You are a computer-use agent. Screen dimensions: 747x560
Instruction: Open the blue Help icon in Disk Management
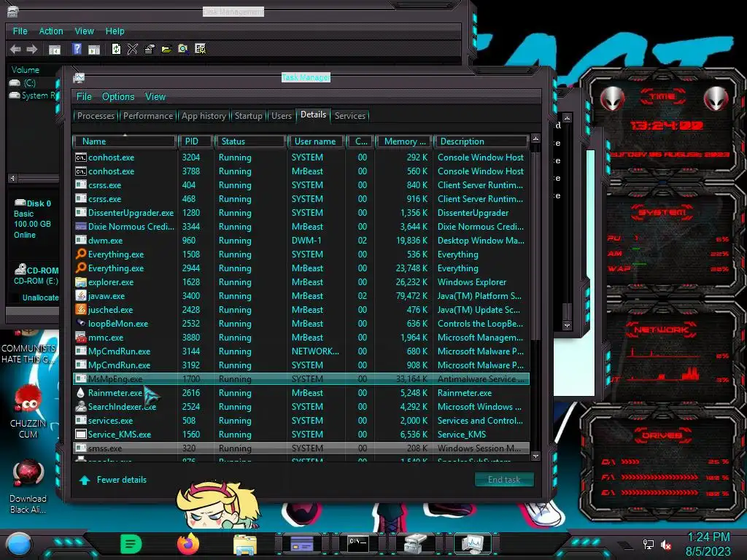[77, 49]
